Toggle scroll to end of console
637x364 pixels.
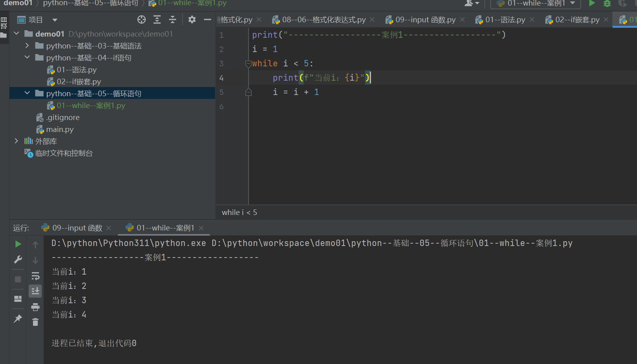click(35, 291)
